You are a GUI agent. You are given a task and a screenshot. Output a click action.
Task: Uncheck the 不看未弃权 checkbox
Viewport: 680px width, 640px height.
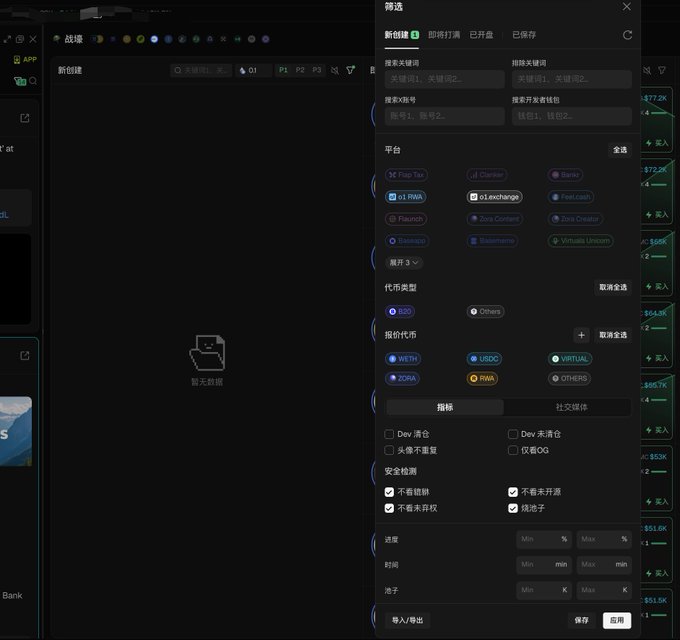pos(389,508)
